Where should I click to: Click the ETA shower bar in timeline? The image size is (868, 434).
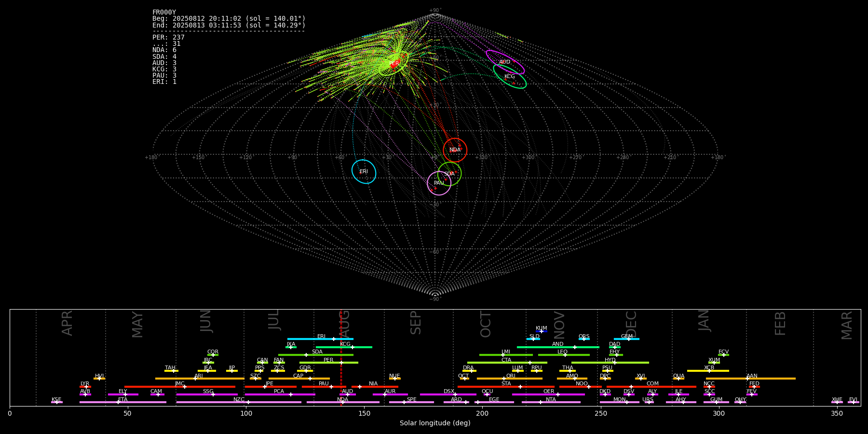pyautogui.click(x=123, y=402)
